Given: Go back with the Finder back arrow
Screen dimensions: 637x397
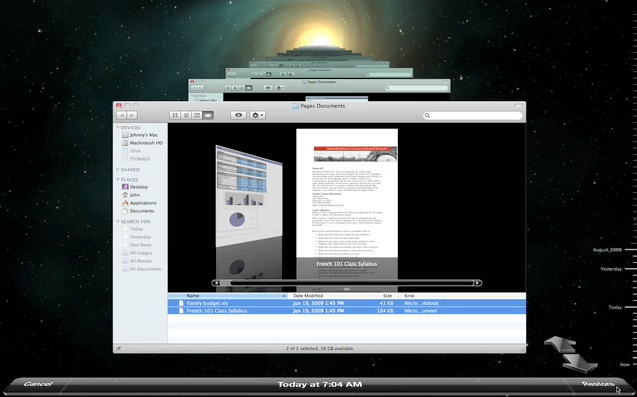Looking at the screenshot, I should pos(121,115).
